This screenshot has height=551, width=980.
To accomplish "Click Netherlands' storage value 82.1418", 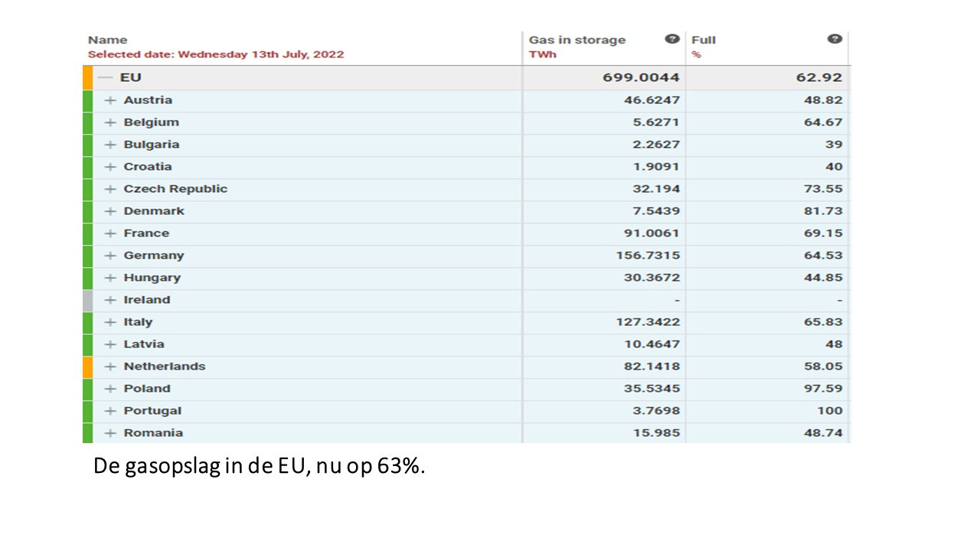I will [652, 367].
